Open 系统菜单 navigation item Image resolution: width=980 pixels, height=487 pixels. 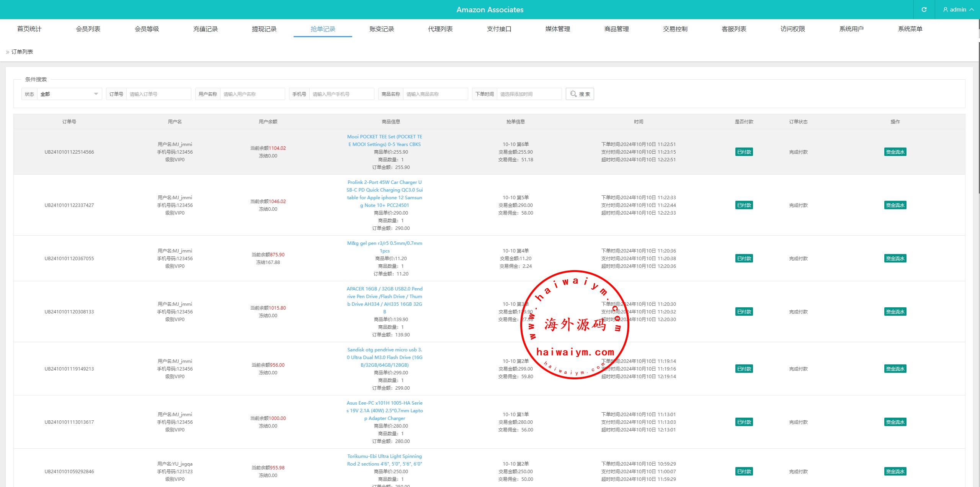910,29
